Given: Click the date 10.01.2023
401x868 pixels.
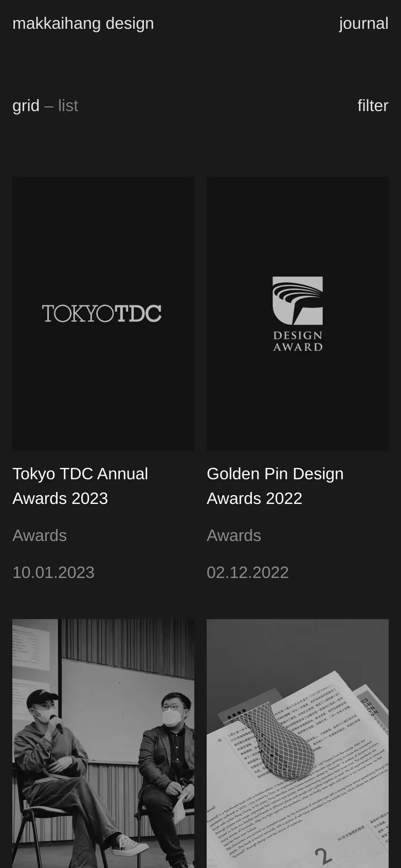Looking at the screenshot, I should point(53,573).
